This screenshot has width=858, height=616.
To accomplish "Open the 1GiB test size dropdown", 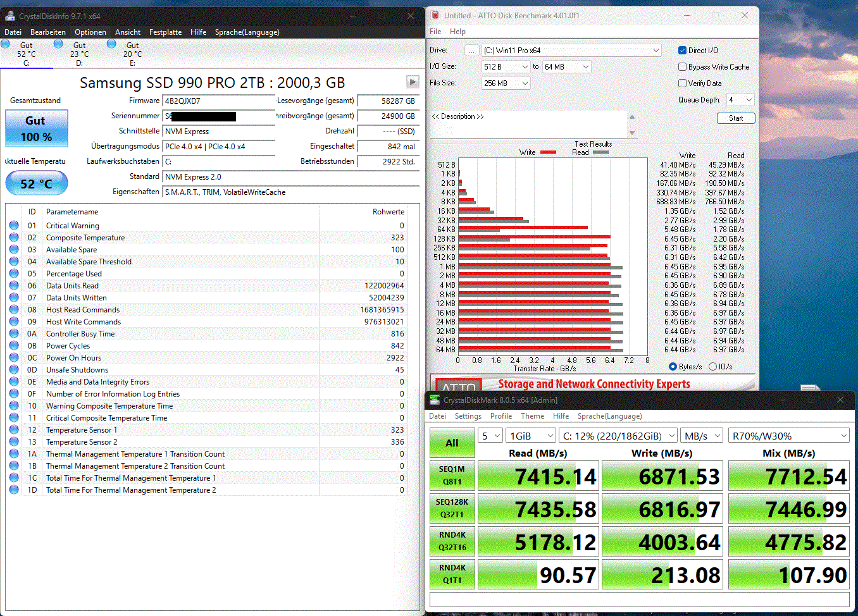I will coord(532,436).
